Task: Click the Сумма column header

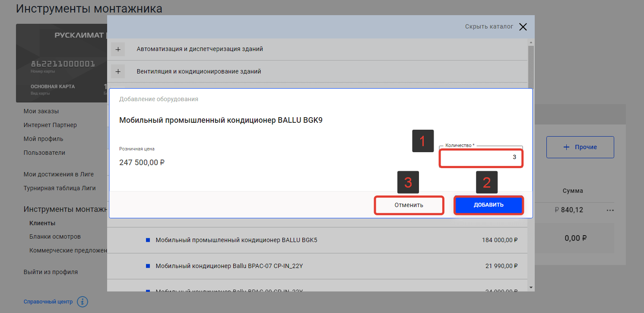Action: tap(573, 191)
